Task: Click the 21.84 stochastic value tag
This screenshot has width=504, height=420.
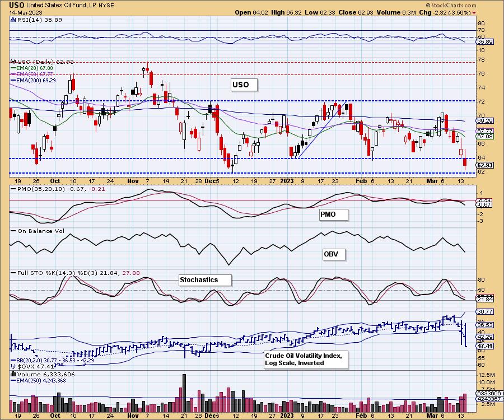Action: coord(485,299)
